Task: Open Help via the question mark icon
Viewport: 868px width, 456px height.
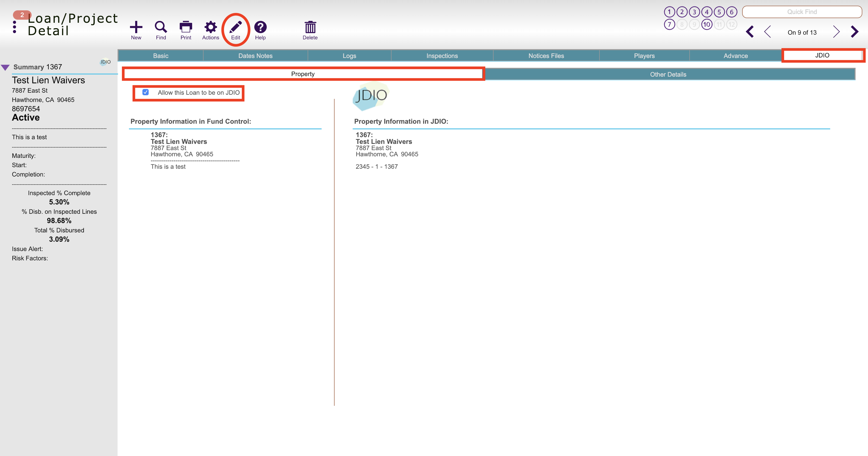Action: [x=260, y=27]
